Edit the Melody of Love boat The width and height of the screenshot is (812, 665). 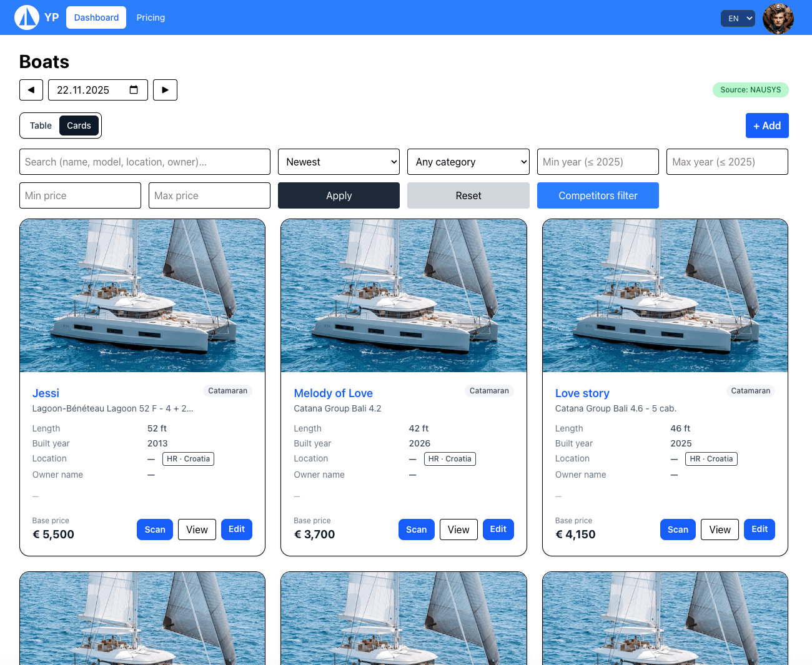coord(498,529)
